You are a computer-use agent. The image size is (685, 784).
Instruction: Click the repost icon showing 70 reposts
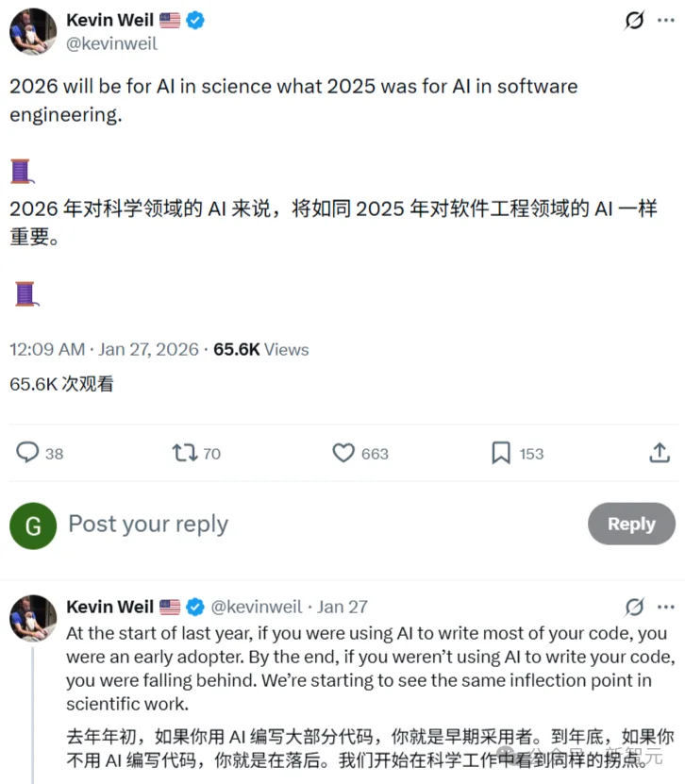coord(184,453)
